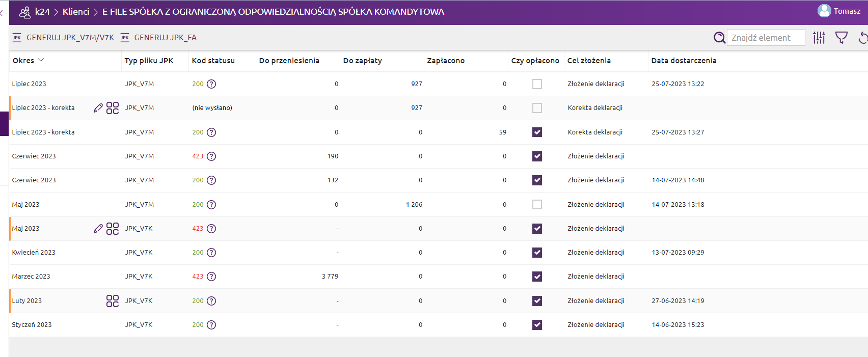Open the filter funnel icon
This screenshot has height=357, width=868.
(841, 38)
